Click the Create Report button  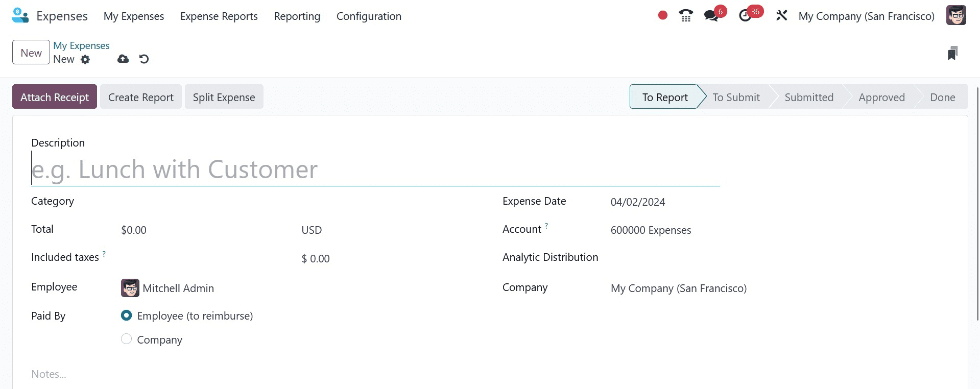coord(141,97)
